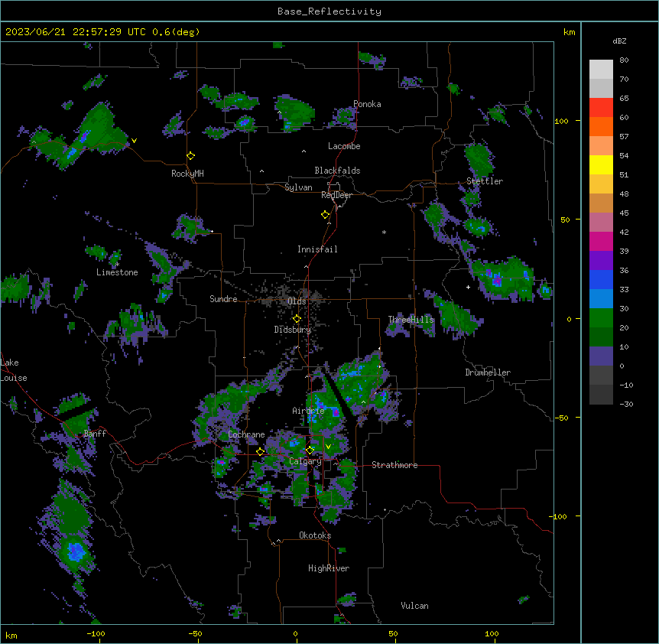Click the Strathmore city label
The height and width of the screenshot is (644, 659).
(394, 465)
